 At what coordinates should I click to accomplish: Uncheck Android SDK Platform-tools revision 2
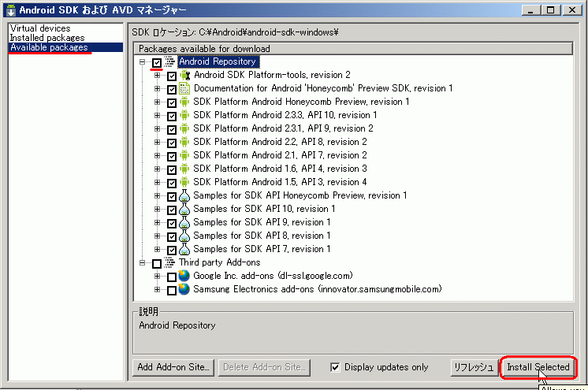(172, 76)
